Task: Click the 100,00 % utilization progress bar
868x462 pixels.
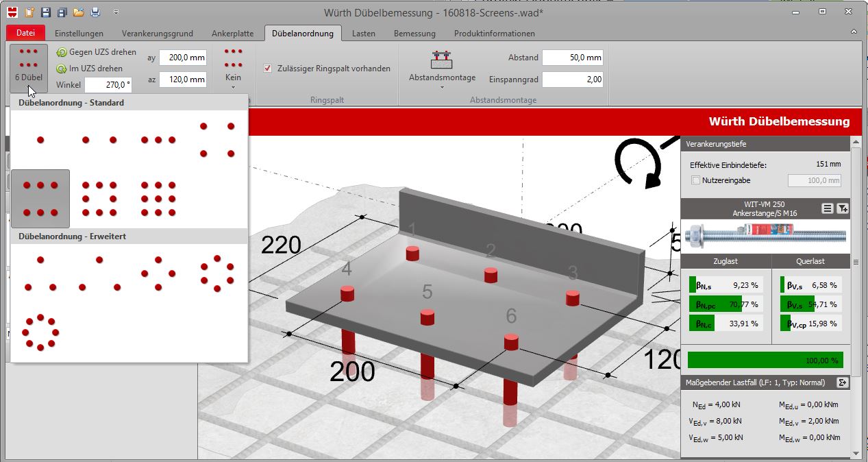Action: tap(765, 360)
